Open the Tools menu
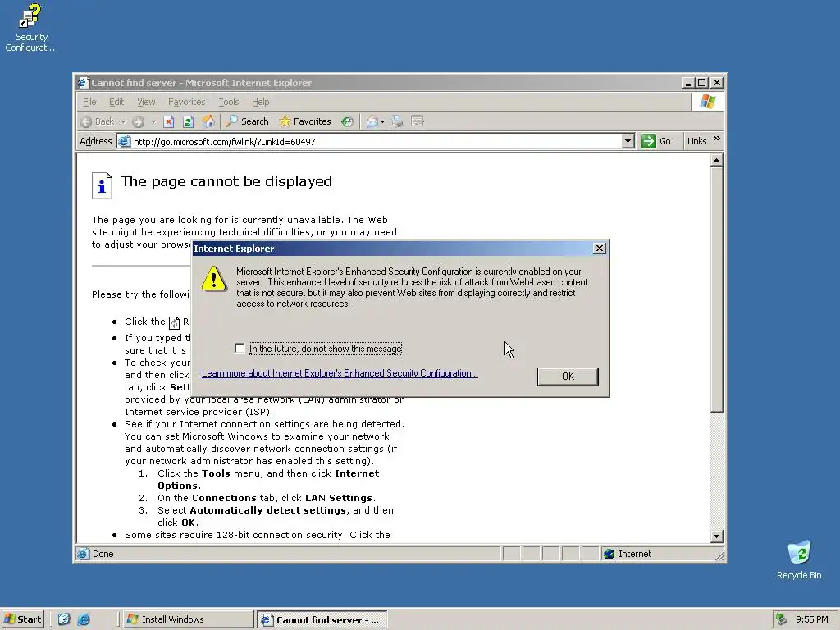This screenshot has height=630, width=840. click(229, 102)
